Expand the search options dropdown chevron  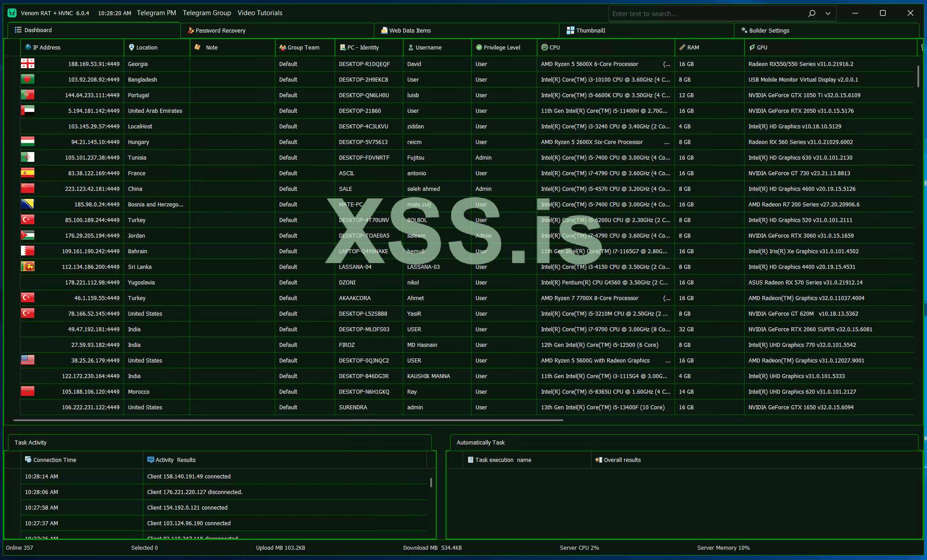coord(828,13)
